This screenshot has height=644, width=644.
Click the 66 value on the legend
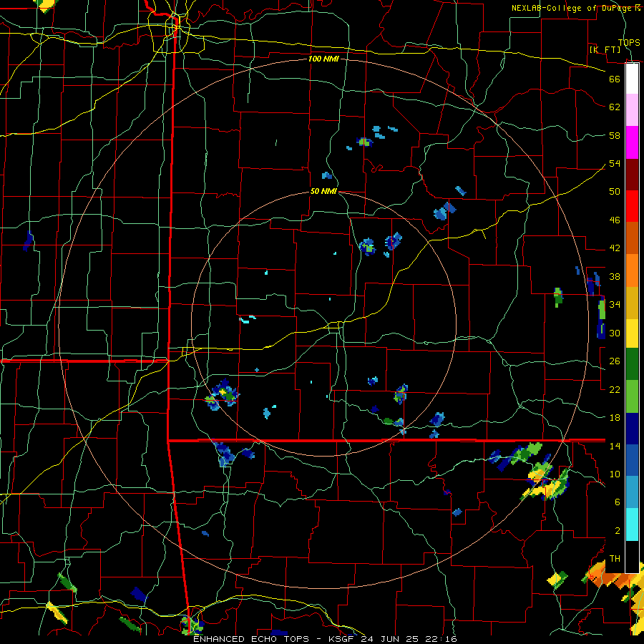click(615, 79)
